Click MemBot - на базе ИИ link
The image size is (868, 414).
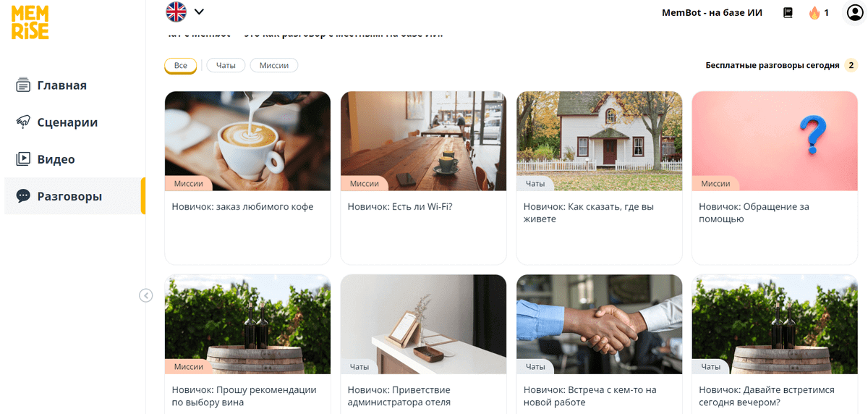(712, 12)
